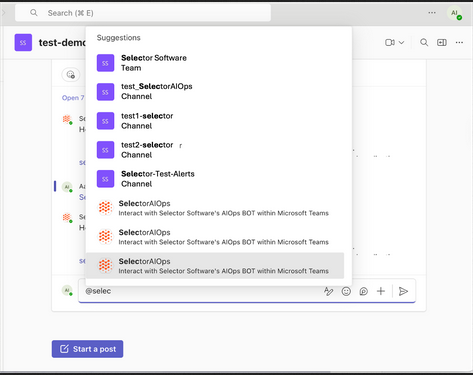Select Selector Software Team suggestion
The width and height of the screenshot is (473, 375).
pos(215,63)
